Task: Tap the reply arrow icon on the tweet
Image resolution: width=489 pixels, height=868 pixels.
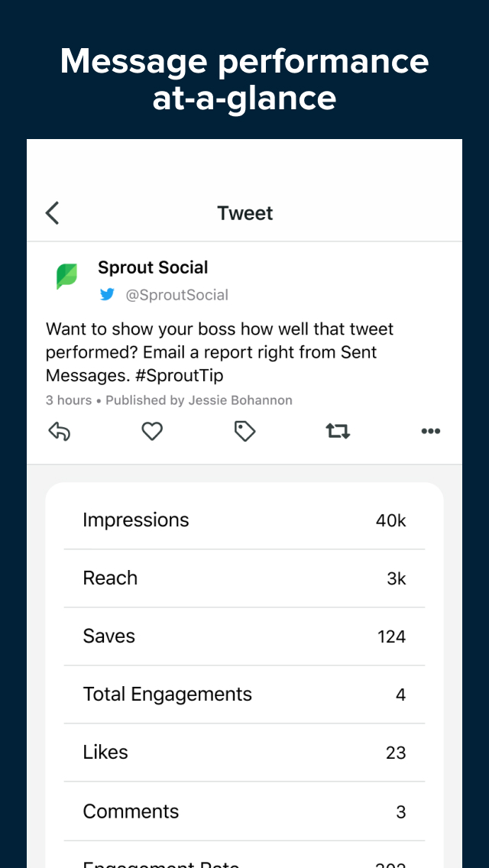Action: [x=60, y=432]
